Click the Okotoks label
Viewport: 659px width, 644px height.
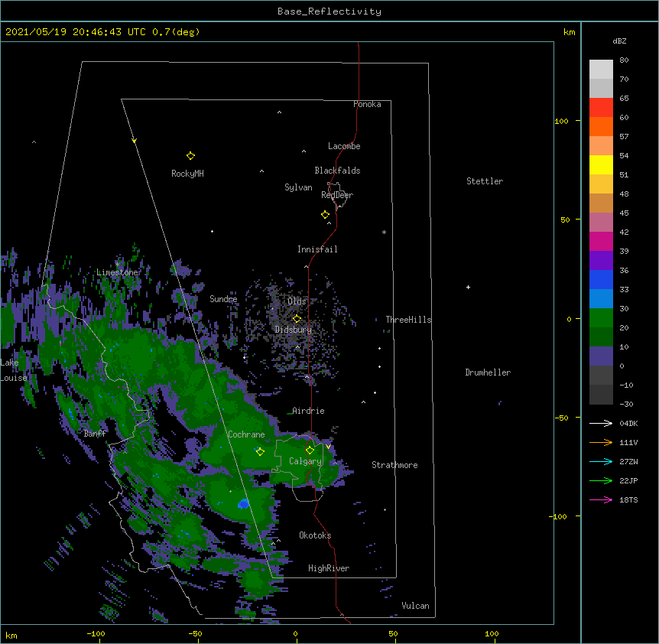[315, 535]
